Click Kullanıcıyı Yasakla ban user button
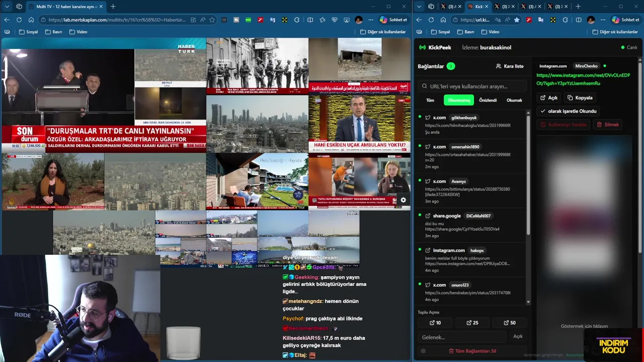Image resolution: width=644 pixels, height=362 pixels. pyautogui.click(x=563, y=124)
